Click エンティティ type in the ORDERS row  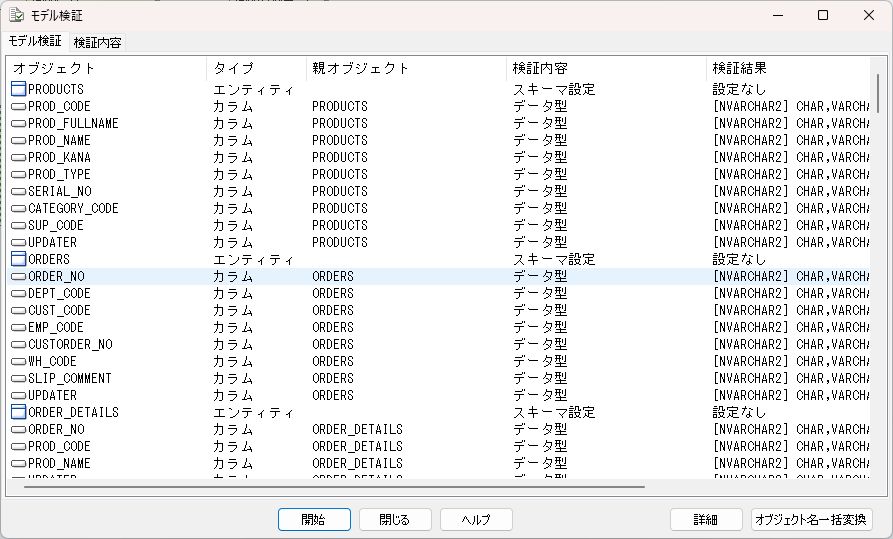pyautogui.click(x=253, y=260)
